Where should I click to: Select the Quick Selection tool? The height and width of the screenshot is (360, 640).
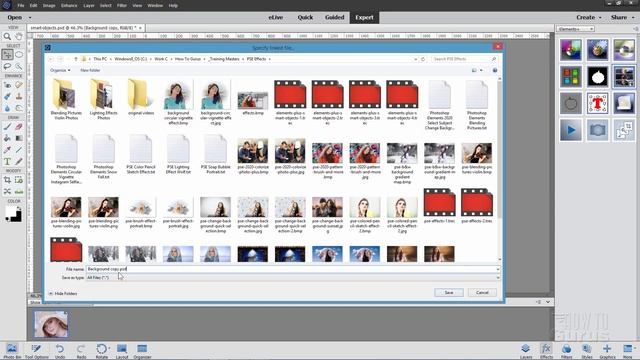[x=19, y=66]
